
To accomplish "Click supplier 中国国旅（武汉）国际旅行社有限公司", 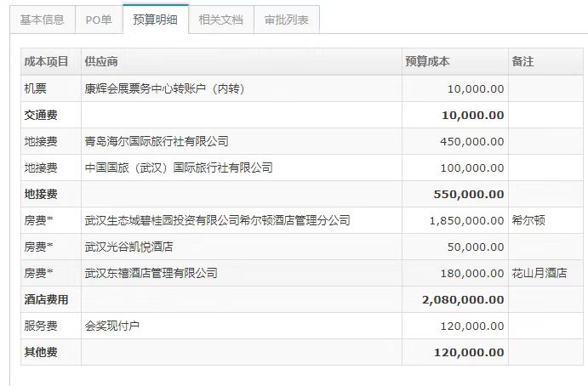I will click(179, 167).
